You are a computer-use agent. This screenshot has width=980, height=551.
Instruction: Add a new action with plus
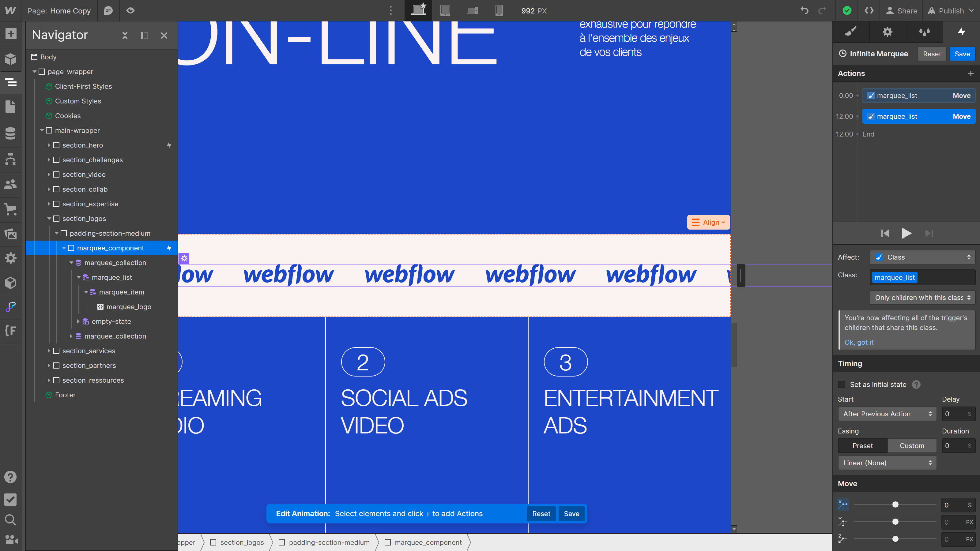pyautogui.click(x=971, y=73)
